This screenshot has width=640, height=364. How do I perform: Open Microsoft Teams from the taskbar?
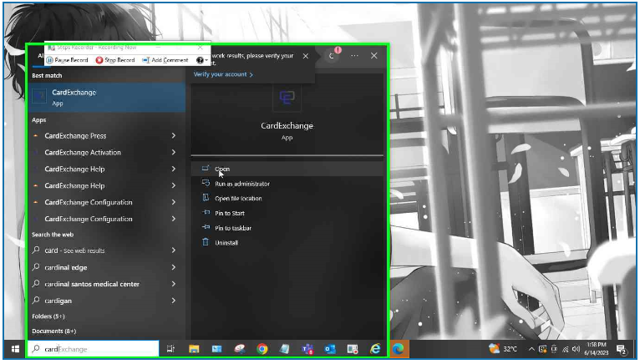click(x=307, y=349)
